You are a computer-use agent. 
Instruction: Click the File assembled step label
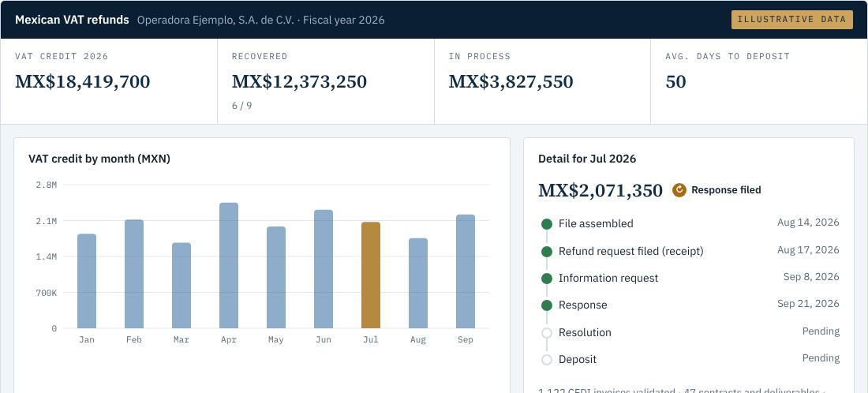click(596, 223)
